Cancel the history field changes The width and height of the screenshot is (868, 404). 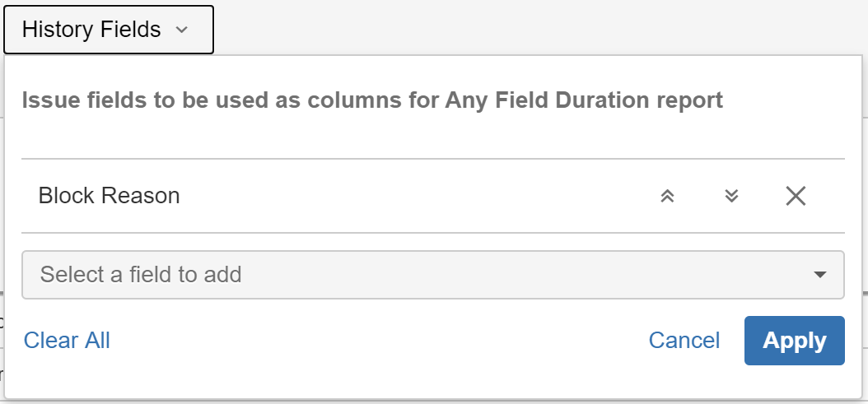[x=684, y=341]
